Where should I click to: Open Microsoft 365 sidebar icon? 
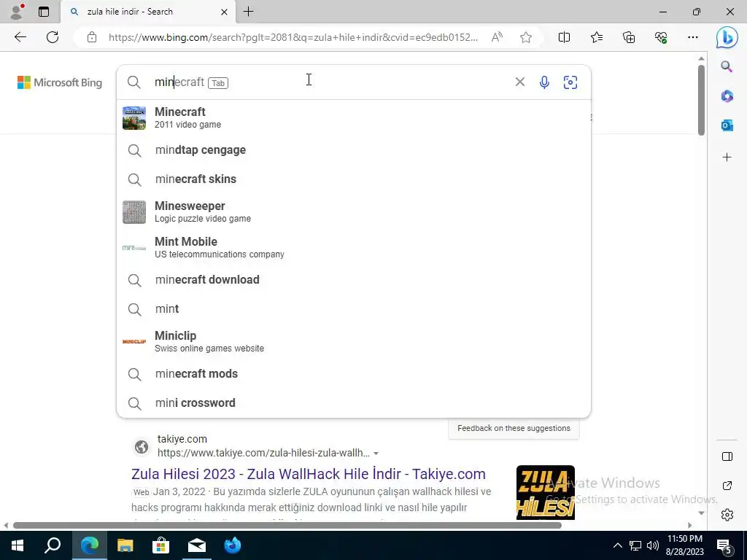tap(727, 96)
